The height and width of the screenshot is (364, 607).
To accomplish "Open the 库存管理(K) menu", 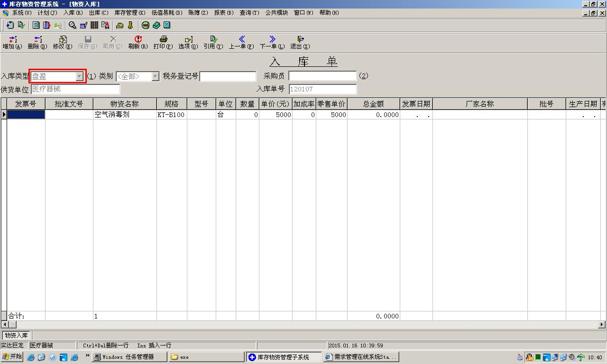I will [130, 13].
